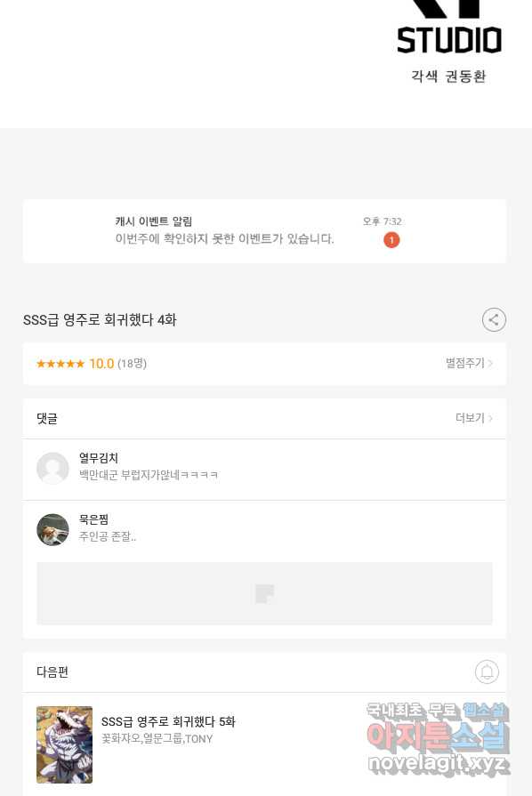This screenshot has height=796, width=532.
Task: Open SSS급 영주로 회귀했다 5화 title
Action: 168,721
